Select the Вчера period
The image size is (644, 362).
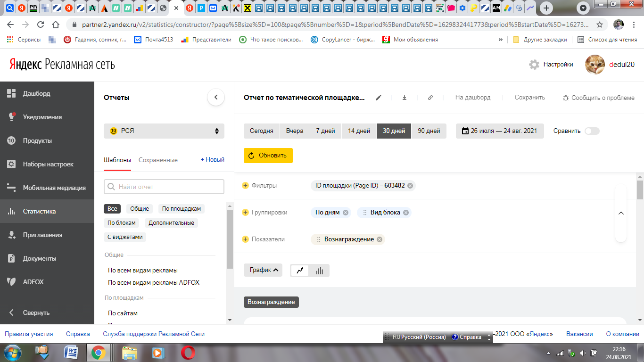(295, 131)
